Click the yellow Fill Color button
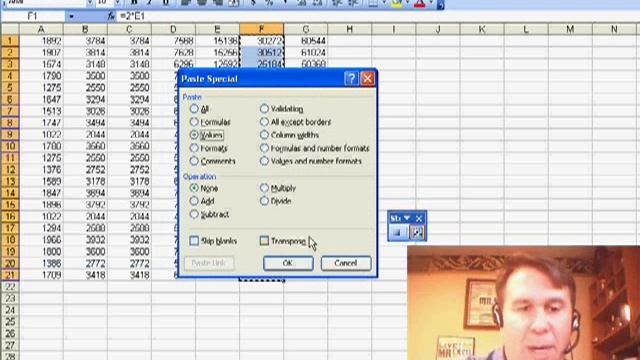The height and width of the screenshot is (360, 640). (397, 3)
